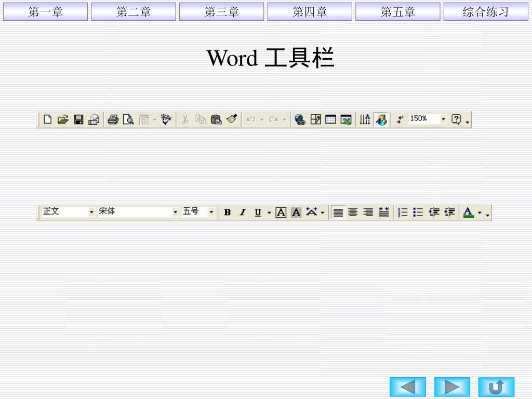Click the Distributed alignment icon
Image resolution: width=532 pixels, height=399 pixels.
384,212
